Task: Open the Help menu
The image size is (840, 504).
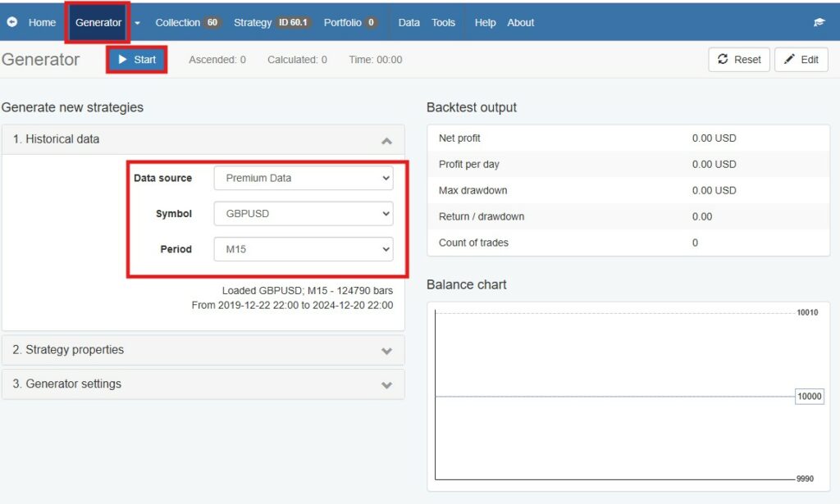Action: click(x=485, y=22)
